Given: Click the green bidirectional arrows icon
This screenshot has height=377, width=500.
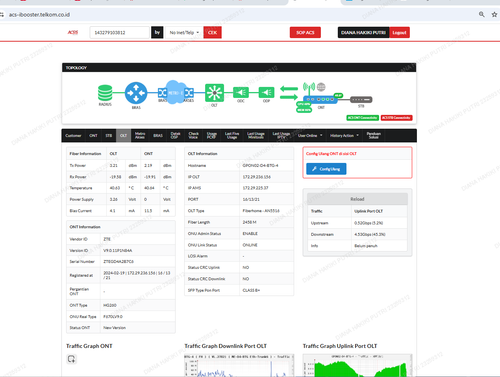Looking at the screenshot, I should 289,93.
